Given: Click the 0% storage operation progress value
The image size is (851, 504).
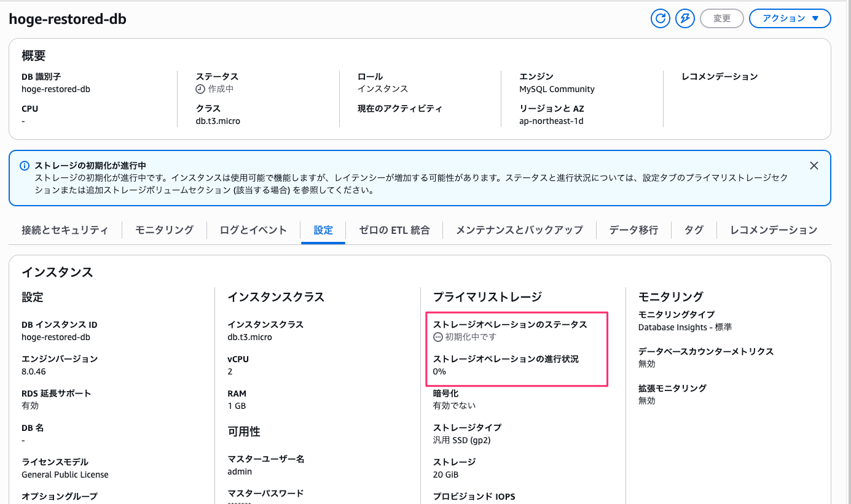Looking at the screenshot, I should tap(439, 371).
